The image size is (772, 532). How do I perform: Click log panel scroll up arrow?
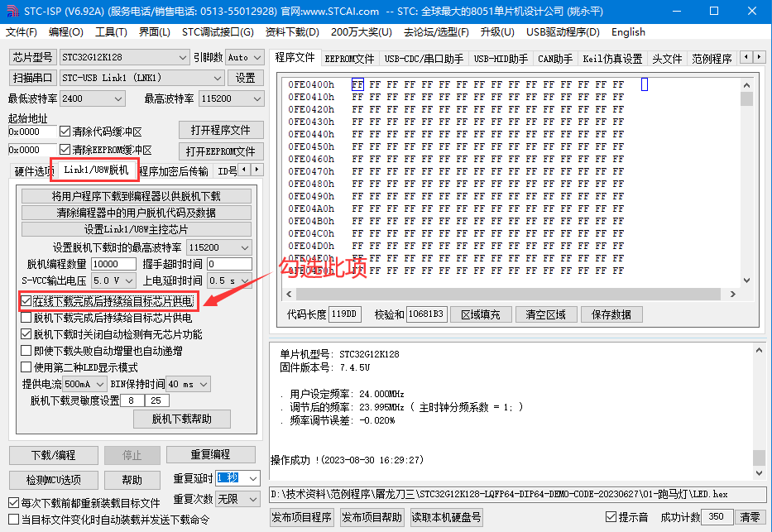pyautogui.click(x=759, y=351)
